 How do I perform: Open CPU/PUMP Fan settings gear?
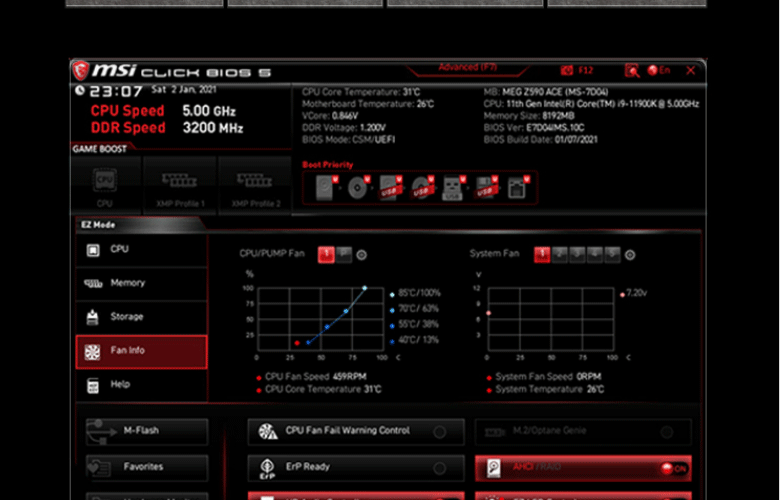point(362,255)
